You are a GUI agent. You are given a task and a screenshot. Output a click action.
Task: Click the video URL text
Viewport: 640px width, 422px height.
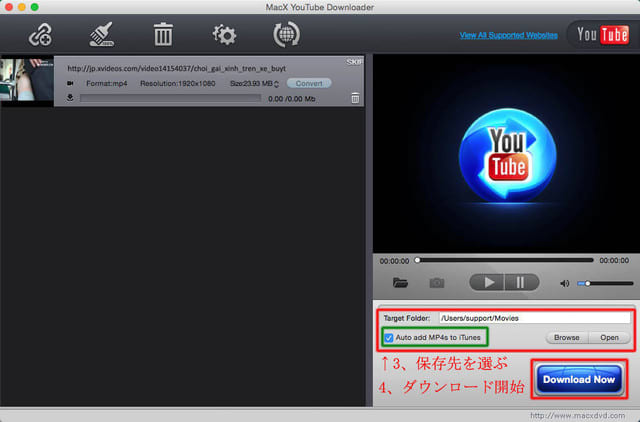pos(176,68)
